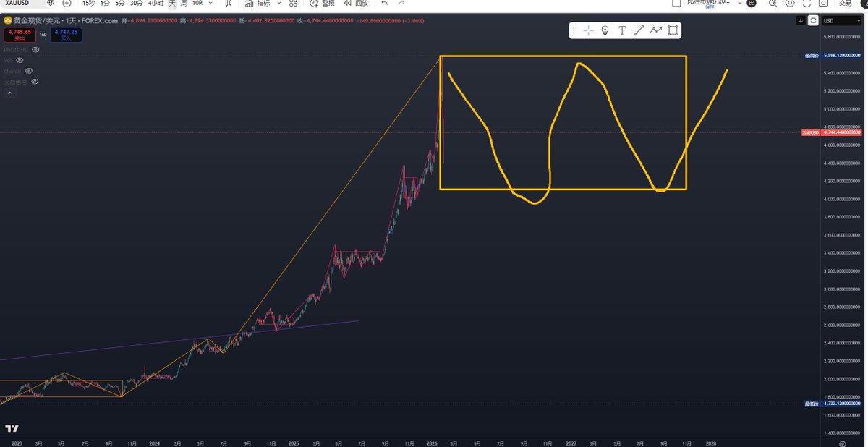Undo the last chart action
Image resolution: width=868 pixels, height=447 pixels.
click(x=384, y=3)
